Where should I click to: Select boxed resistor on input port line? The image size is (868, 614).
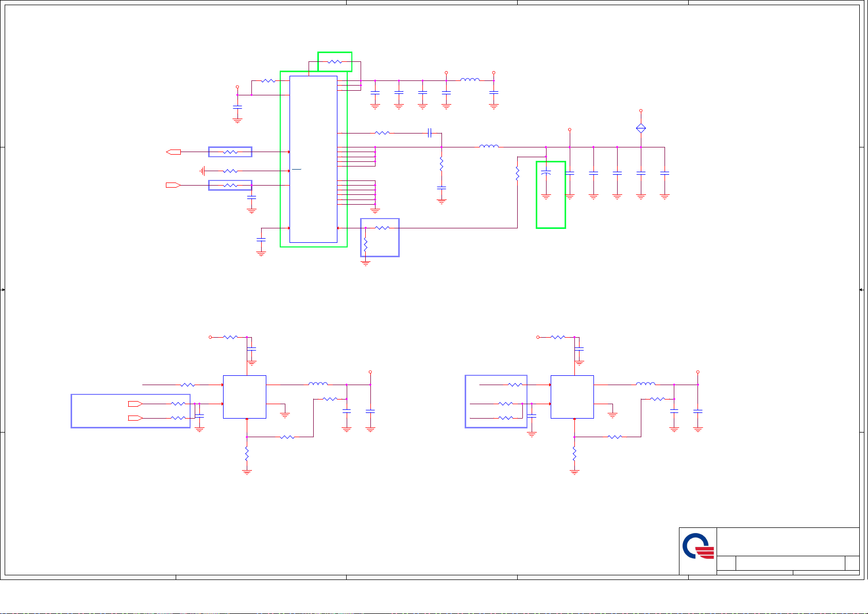pyautogui.click(x=230, y=185)
